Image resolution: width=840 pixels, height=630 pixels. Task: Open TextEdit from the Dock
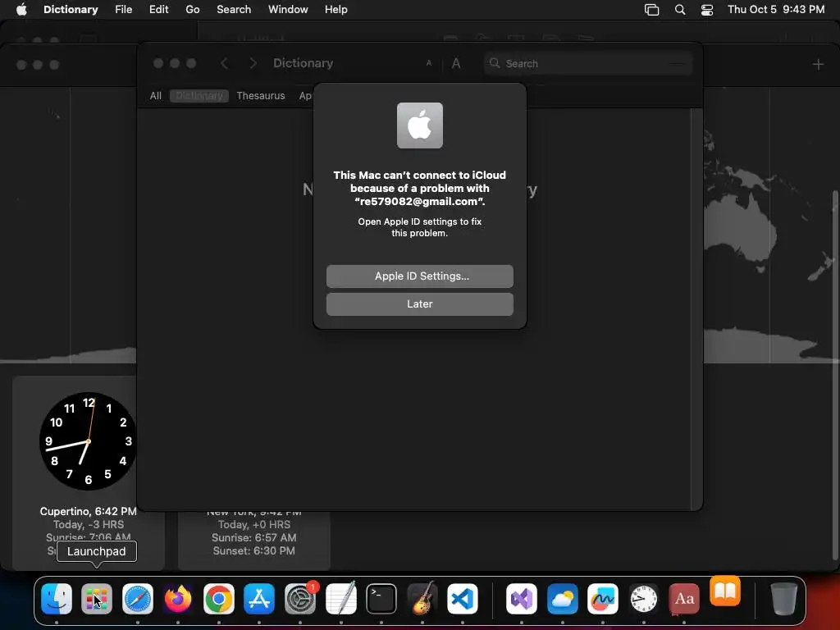pyautogui.click(x=340, y=598)
